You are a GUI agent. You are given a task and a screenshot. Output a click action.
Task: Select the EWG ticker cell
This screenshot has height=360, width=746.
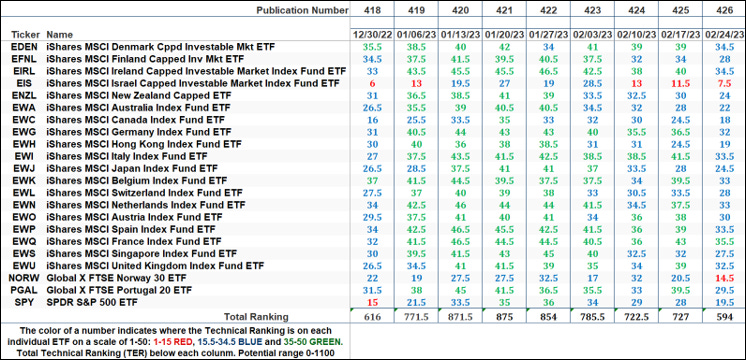23,132
